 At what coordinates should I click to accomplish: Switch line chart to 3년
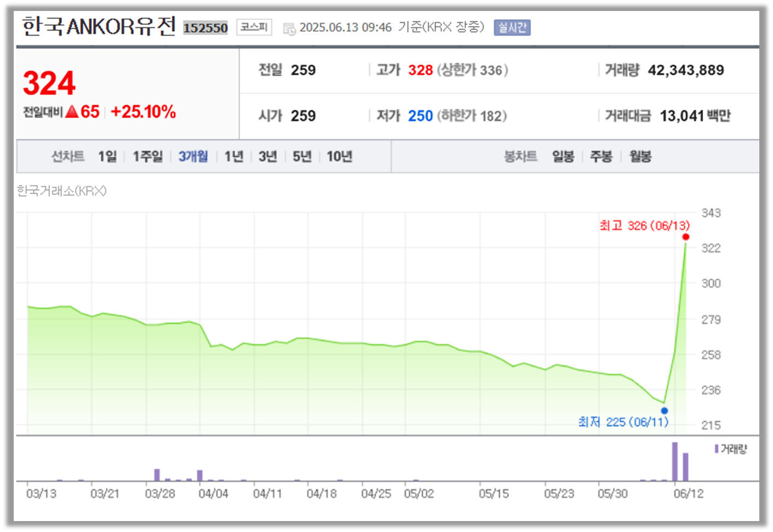point(268,157)
